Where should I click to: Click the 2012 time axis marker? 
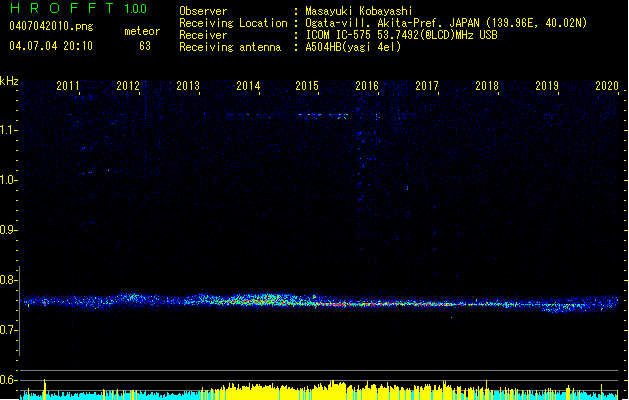coord(128,86)
